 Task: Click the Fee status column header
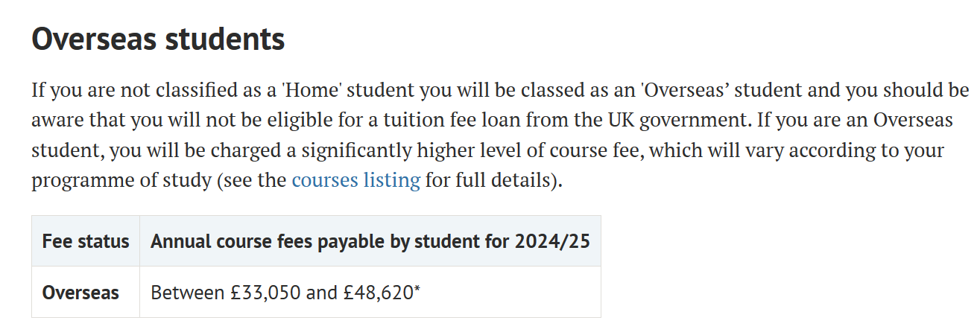point(86,241)
